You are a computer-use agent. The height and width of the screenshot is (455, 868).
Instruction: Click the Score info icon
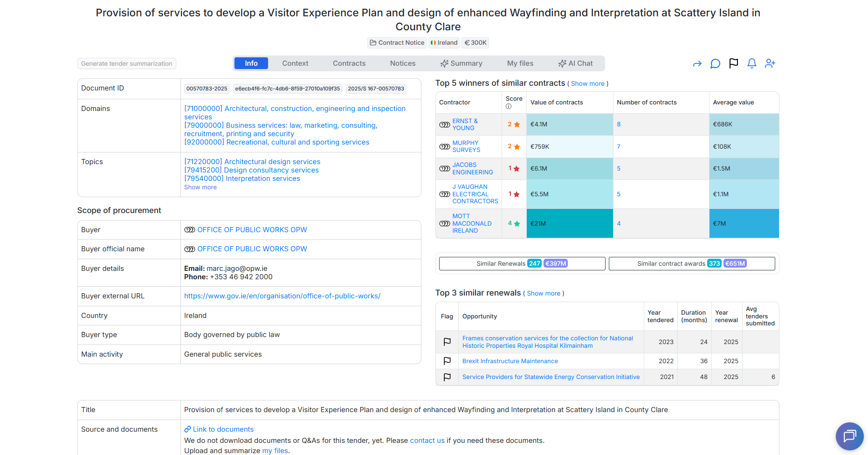pos(509,107)
